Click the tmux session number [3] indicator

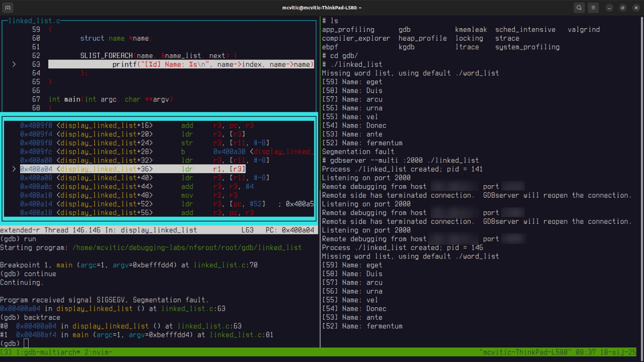[x=6, y=352]
